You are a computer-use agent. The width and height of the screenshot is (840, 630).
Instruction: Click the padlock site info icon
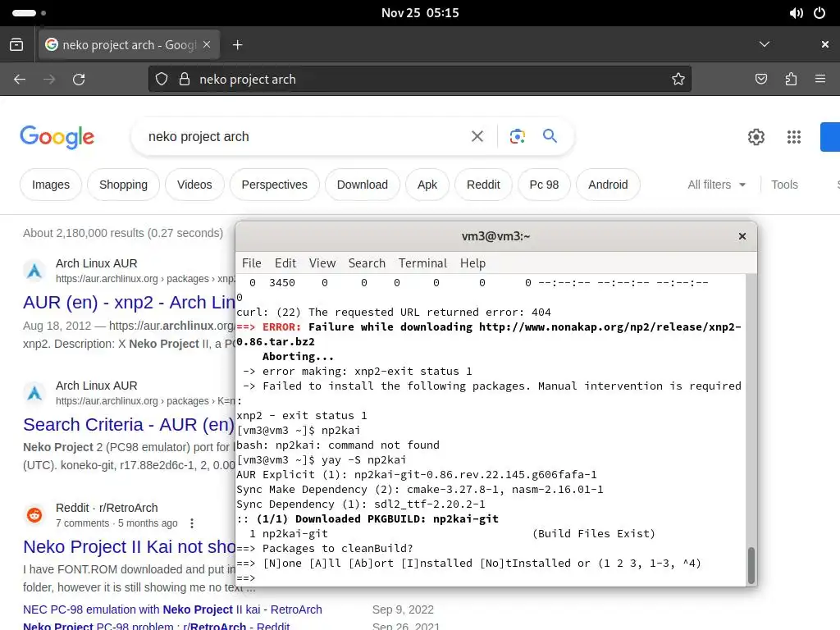tap(185, 80)
